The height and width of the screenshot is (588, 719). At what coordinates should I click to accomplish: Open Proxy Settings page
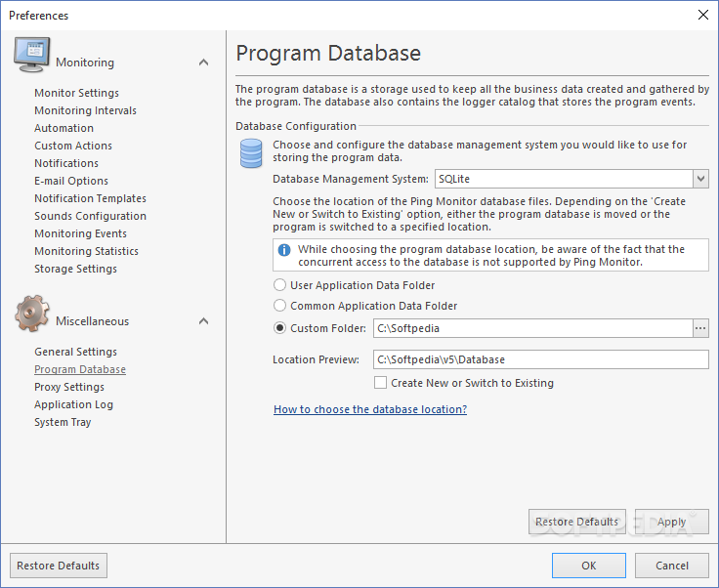coord(69,387)
